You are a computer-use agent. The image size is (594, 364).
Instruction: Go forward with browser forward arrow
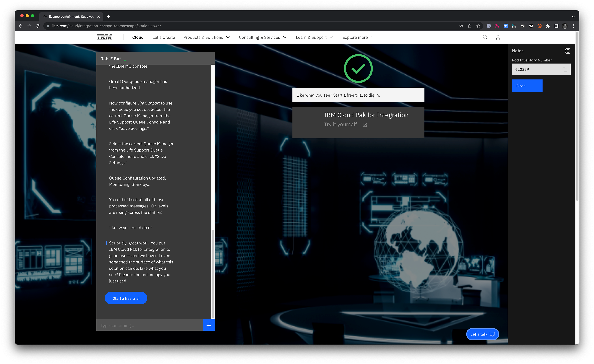coord(29,26)
